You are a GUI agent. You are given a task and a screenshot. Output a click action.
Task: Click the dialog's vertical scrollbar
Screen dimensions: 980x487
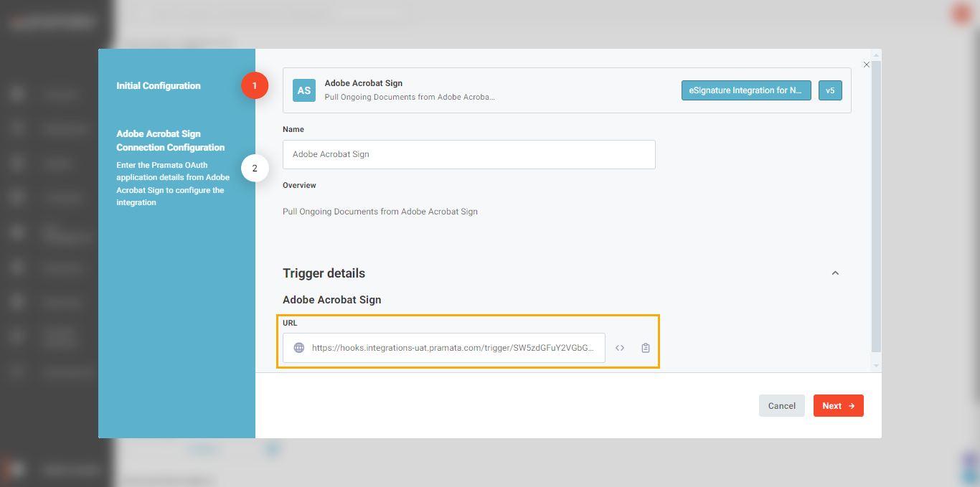tap(876, 206)
